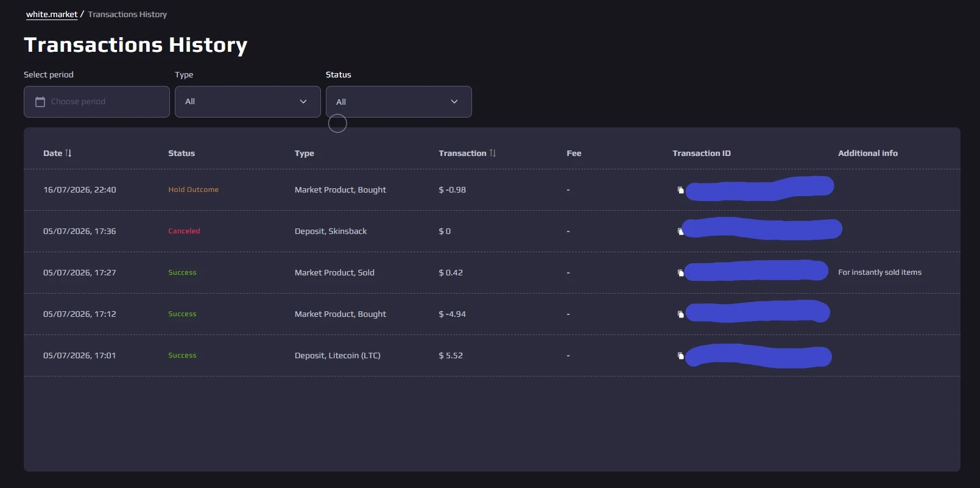Viewport: 980px width, 488px height.
Task: Click For instantly sold items note
Action: (x=880, y=272)
